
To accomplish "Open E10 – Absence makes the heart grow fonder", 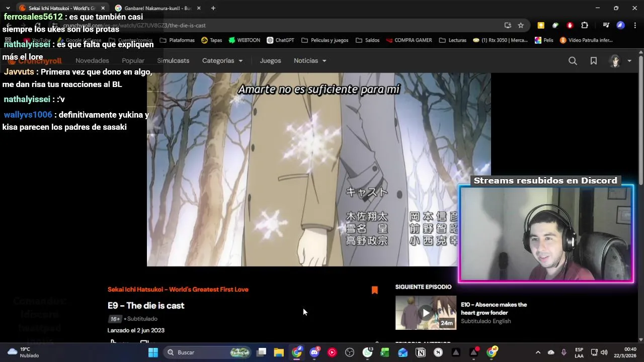I will (x=494, y=308).
